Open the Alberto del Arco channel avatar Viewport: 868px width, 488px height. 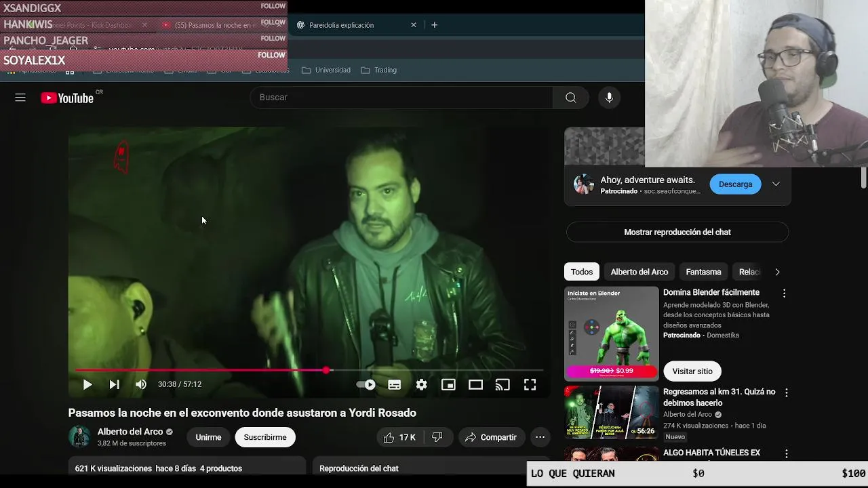tap(79, 436)
